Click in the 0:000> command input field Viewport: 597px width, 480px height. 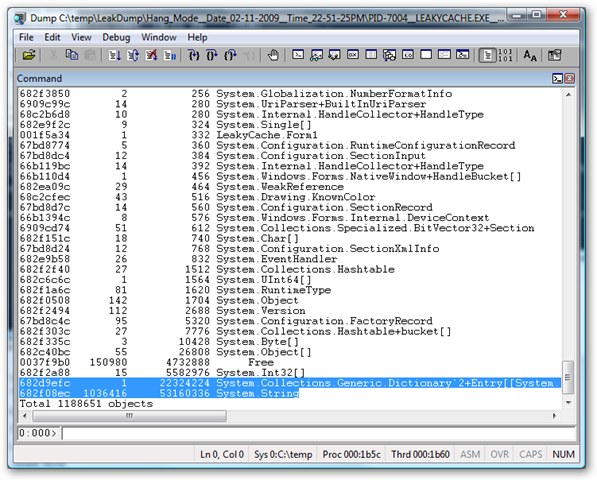pyautogui.click(x=318, y=433)
